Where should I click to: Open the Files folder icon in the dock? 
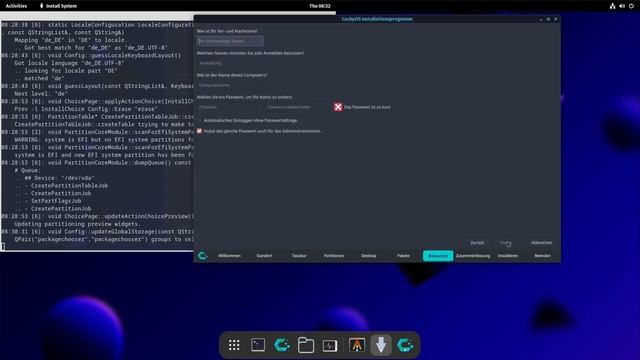pyautogui.click(x=306, y=345)
